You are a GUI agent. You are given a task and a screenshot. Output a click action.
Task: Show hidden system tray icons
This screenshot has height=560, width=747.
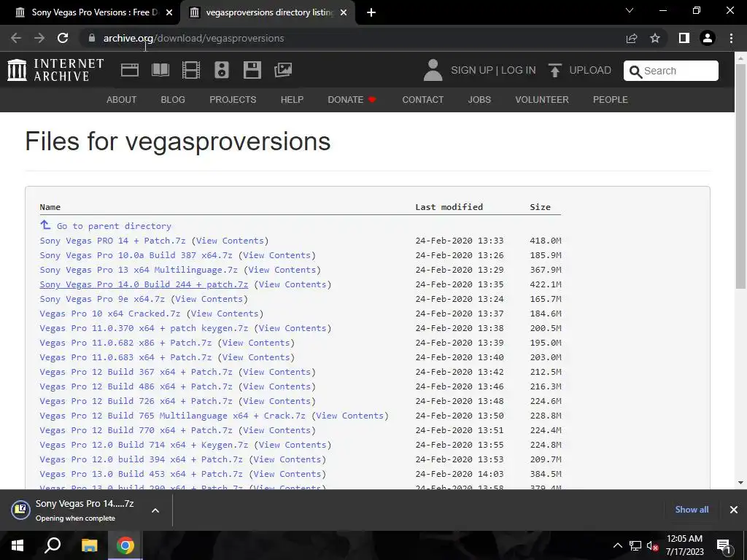click(x=617, y=545)
